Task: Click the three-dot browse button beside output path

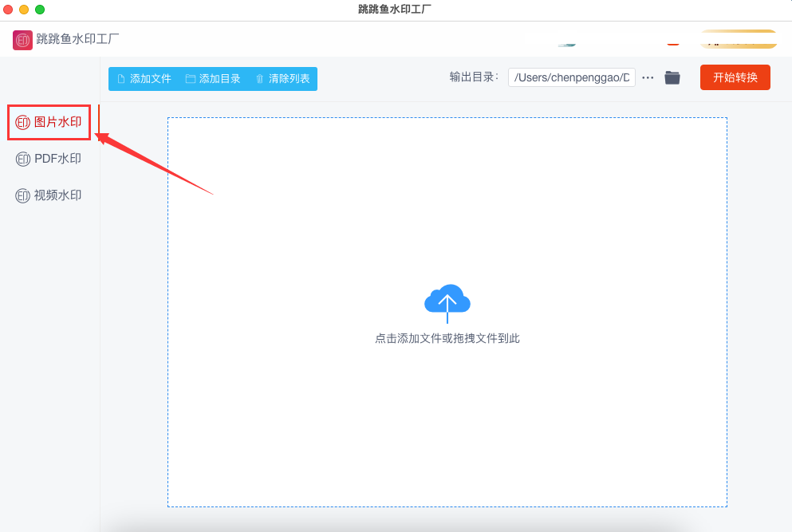Action: coord(648,78)
